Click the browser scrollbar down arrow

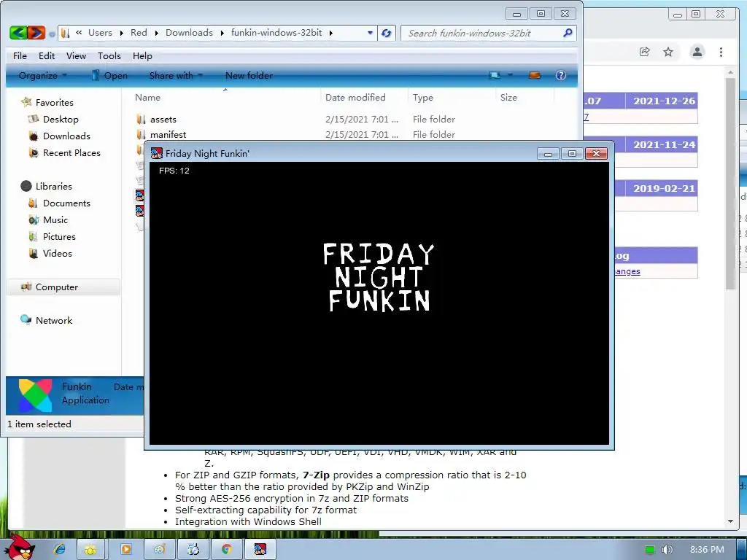730,521
